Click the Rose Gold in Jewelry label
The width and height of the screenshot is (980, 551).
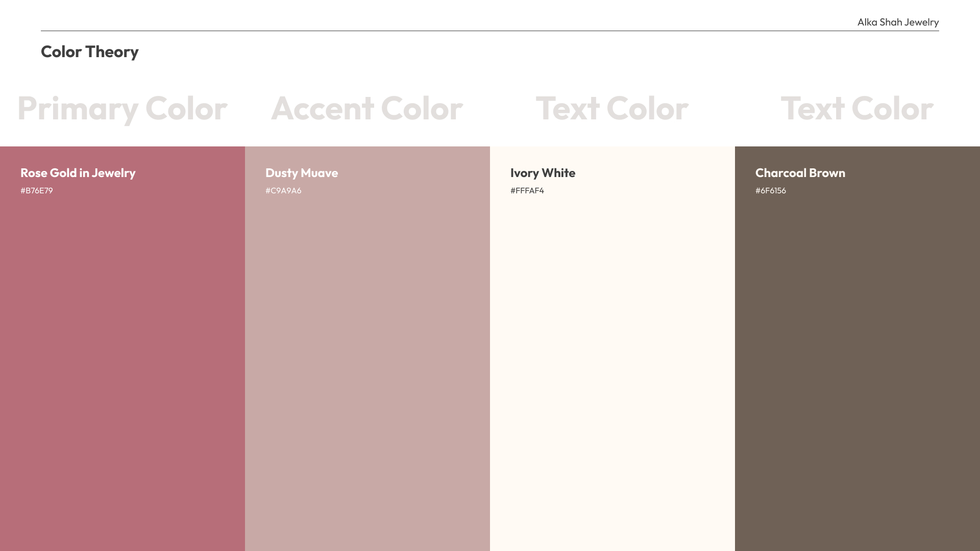tap(78, 173)
